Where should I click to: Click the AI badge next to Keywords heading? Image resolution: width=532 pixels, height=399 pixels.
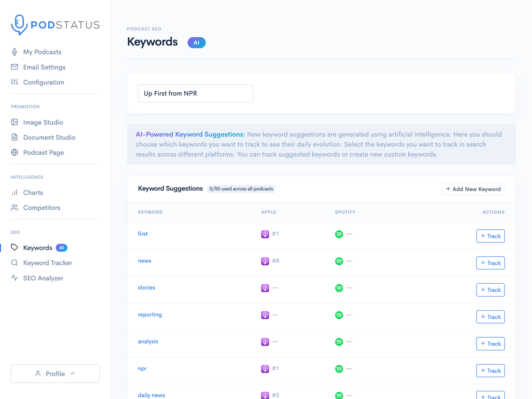(196, 43)
